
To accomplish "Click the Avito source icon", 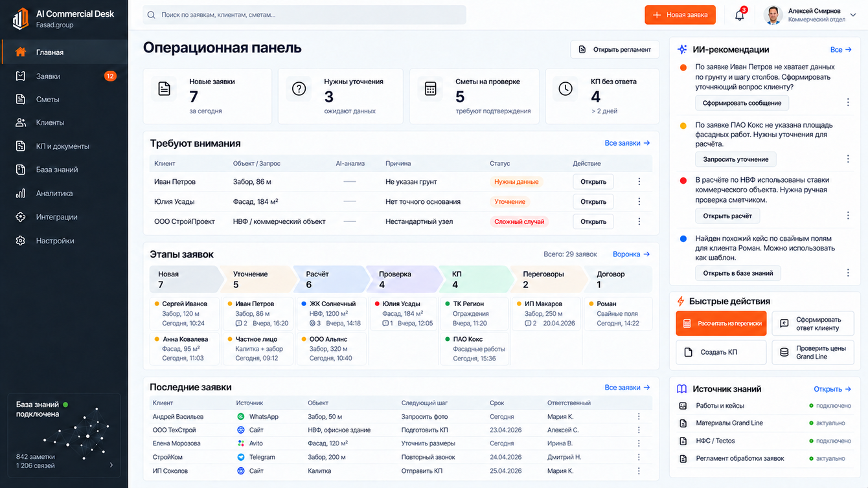I will pos(241,443).
